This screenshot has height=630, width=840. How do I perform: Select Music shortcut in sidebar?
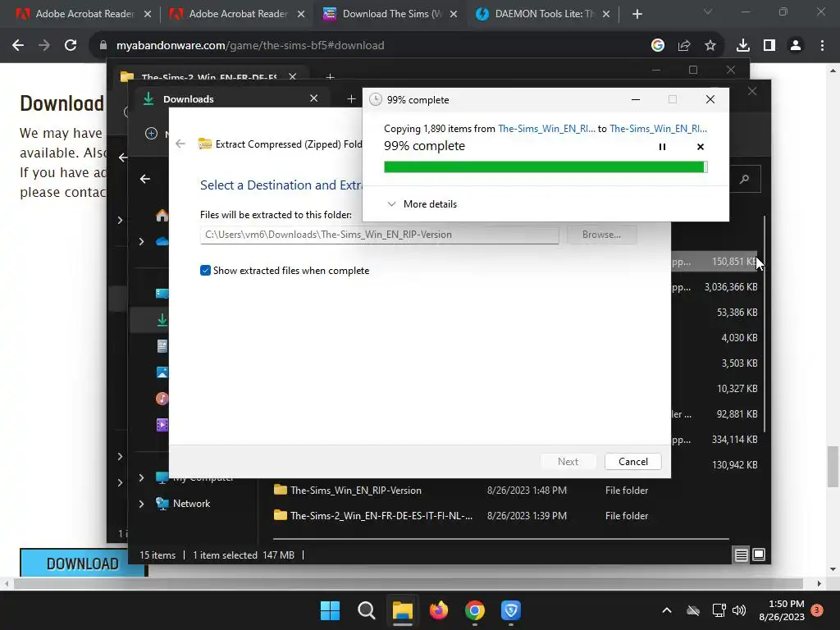[162, 399]
